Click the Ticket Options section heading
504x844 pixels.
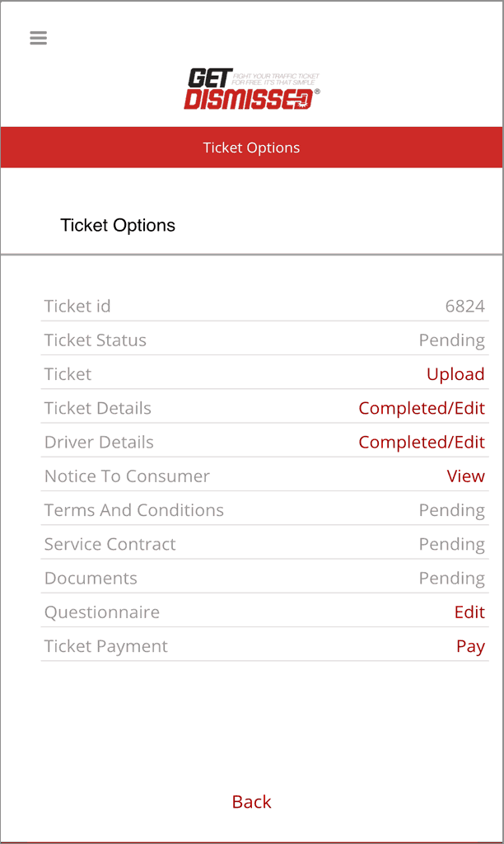pos(118,225)
